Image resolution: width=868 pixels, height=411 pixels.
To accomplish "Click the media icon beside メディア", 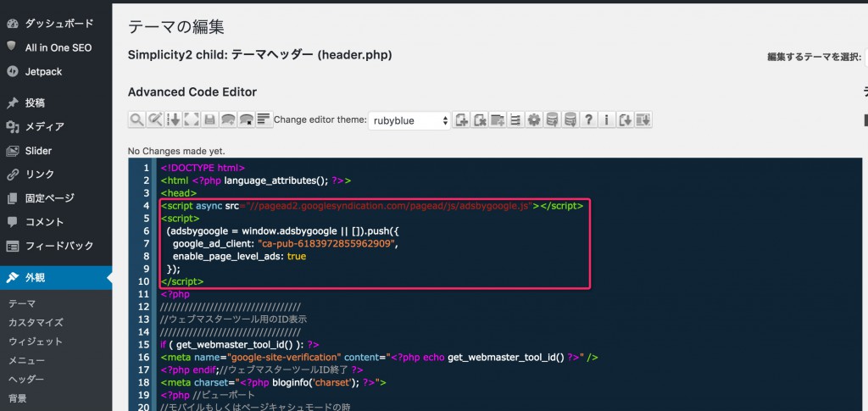I will coord(12,126).
